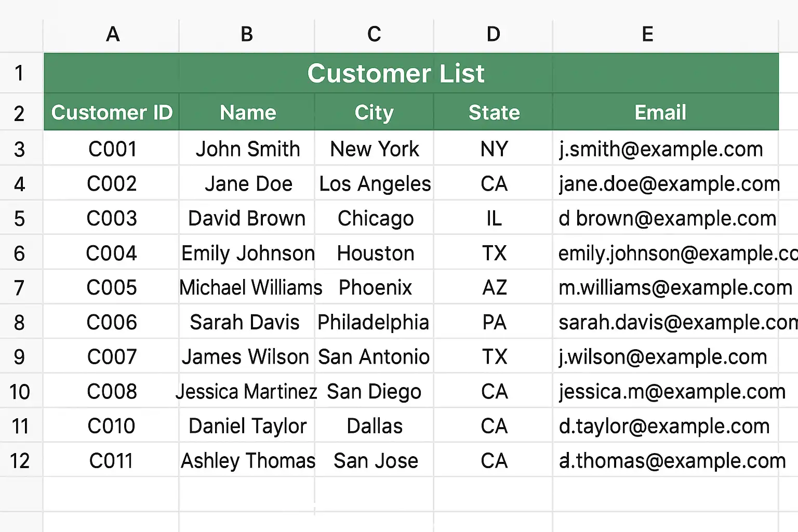The height and width of the screenshot is (532, 798).
Task: Select row 3 header
Action: 20,150
